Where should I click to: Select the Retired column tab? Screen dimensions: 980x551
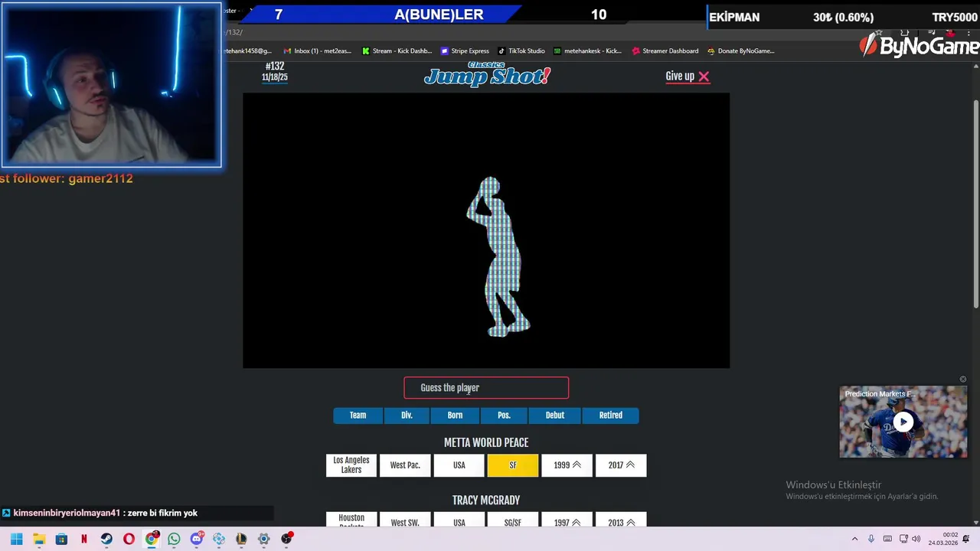[x=611, y=415]
